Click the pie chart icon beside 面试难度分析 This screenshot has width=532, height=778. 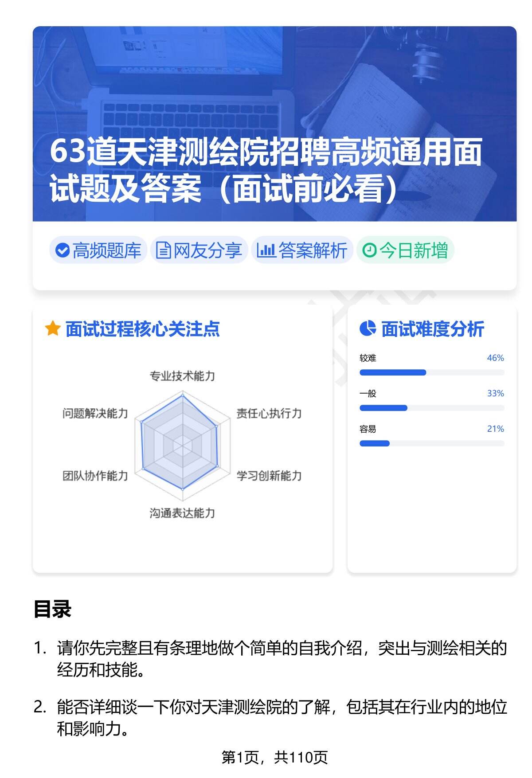coord(368,329)
